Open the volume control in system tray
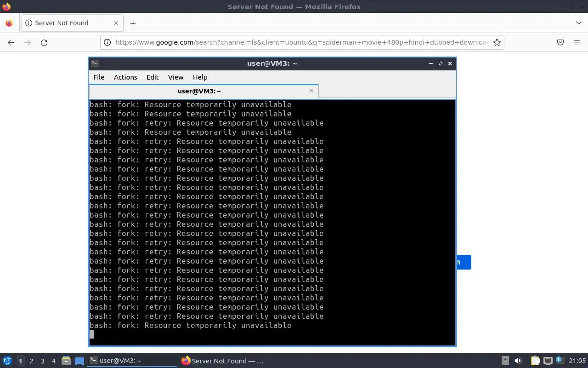 518,361
